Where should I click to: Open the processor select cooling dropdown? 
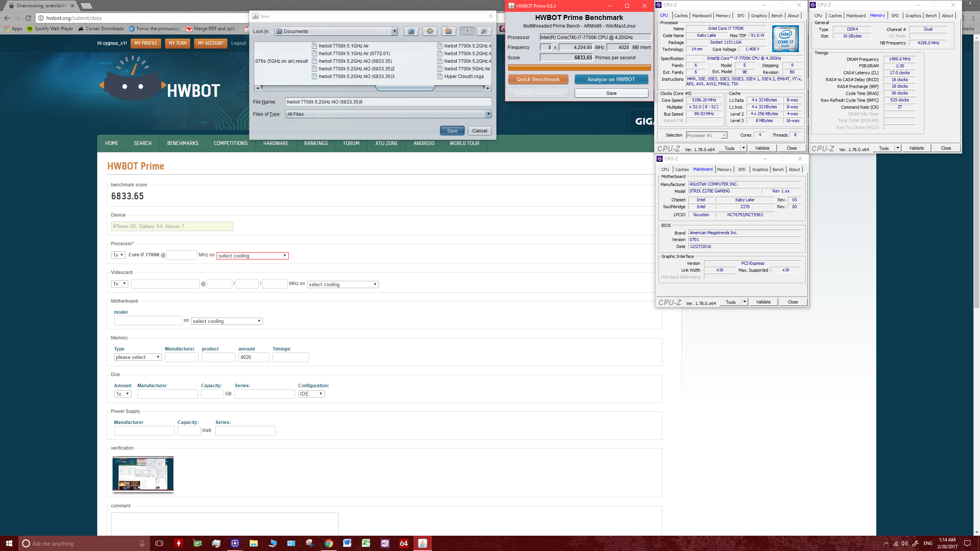coord(252,256)
